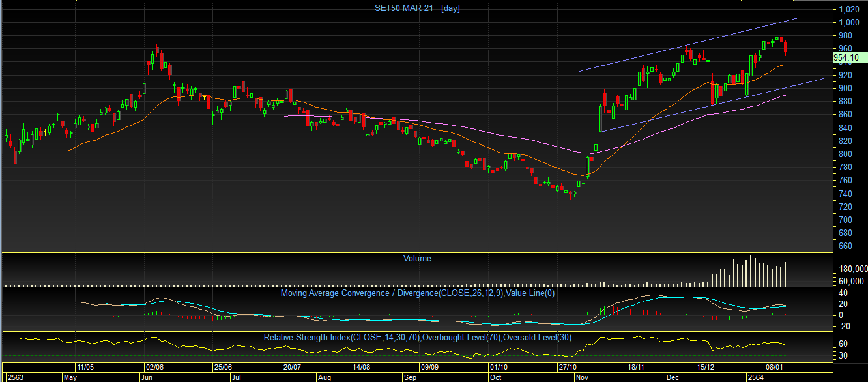Click the Volume panel label

point(417,258)
